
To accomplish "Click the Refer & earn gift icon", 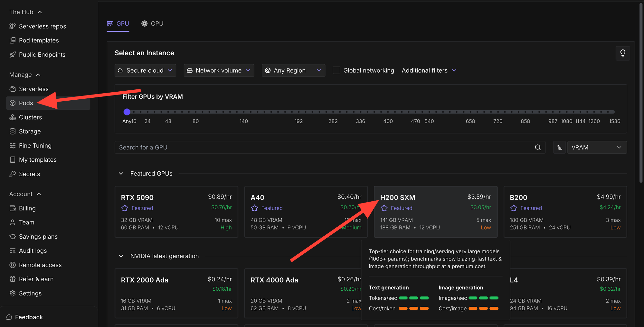I will point(13,279).
